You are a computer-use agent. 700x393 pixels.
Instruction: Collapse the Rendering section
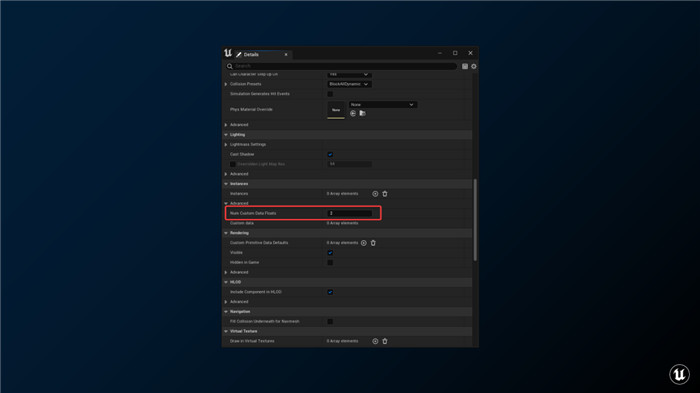pos(226,233)
